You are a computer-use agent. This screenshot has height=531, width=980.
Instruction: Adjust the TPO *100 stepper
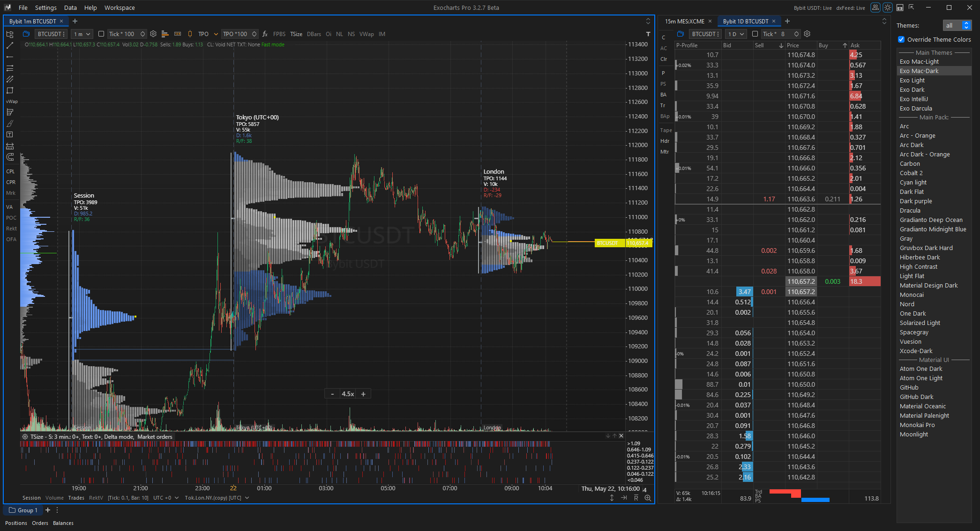click(254, 34)
